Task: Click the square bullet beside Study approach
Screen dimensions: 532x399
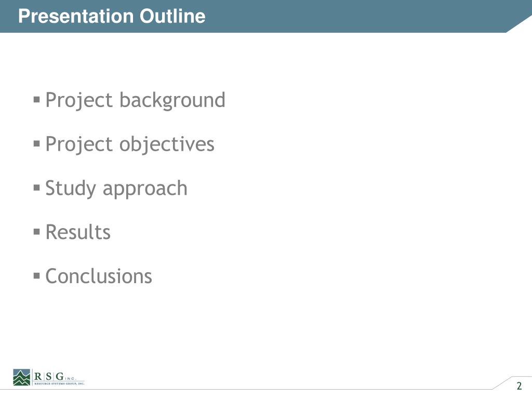Action: click(37, 188)
